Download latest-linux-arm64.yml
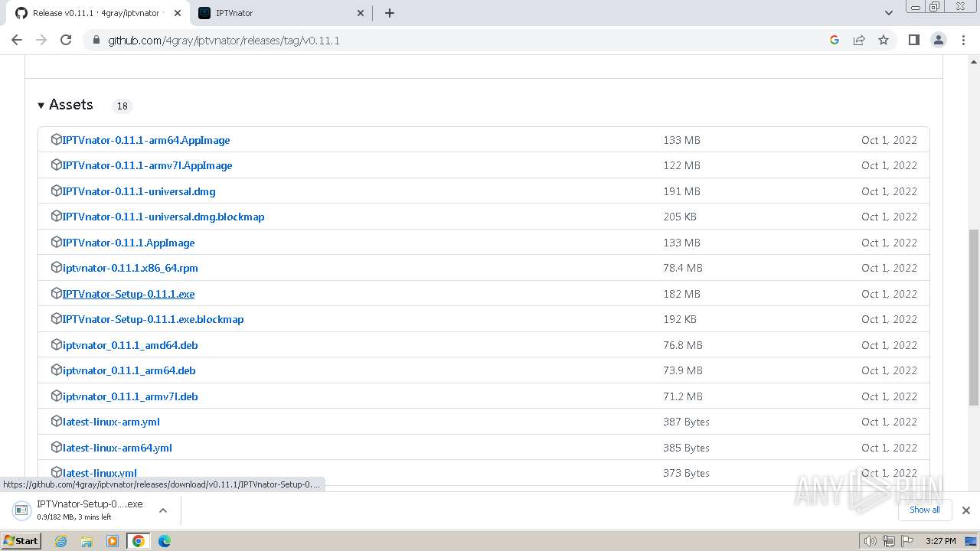Screen dimensions: 980x551 (x=117, y=448)
